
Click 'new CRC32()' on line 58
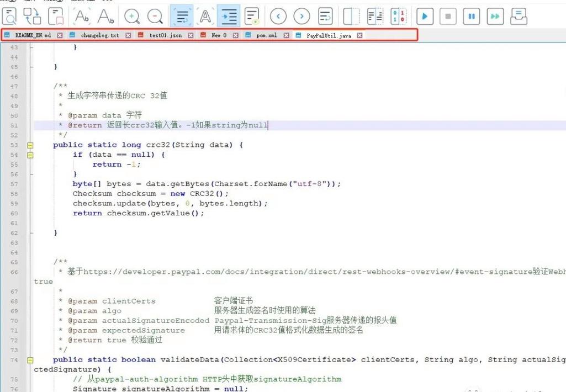pos(199,193)
